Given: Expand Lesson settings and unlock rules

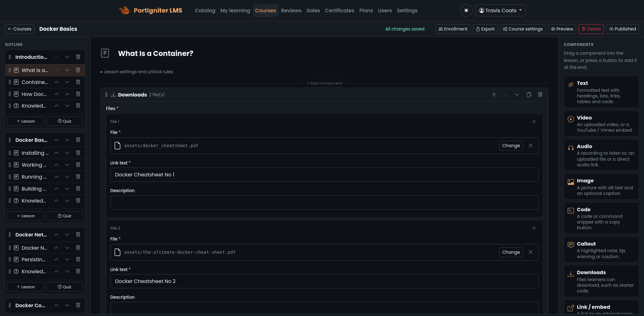Looking at the screenshot, I should tap(137, 72).
